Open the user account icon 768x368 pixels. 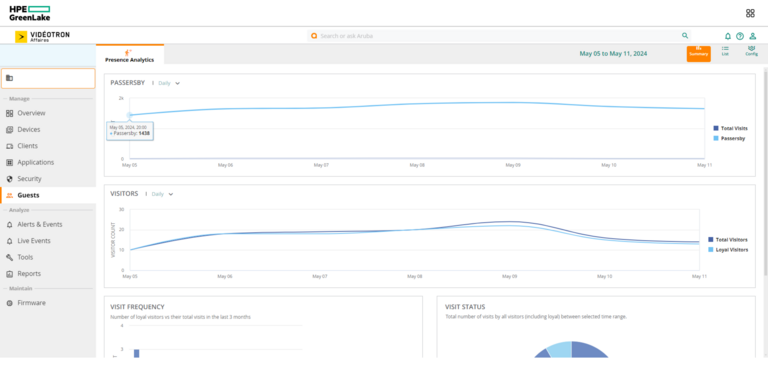[x=753, y=36]
